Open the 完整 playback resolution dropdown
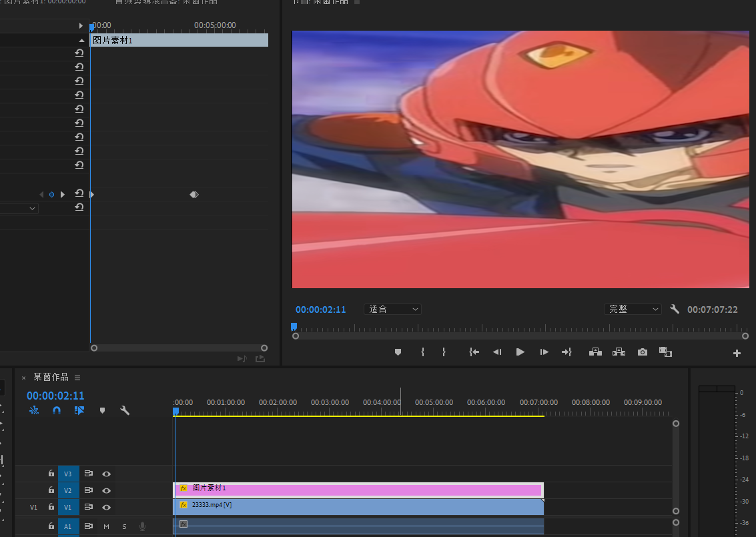This screenshot has height=537, width=756. click(633, 309)
